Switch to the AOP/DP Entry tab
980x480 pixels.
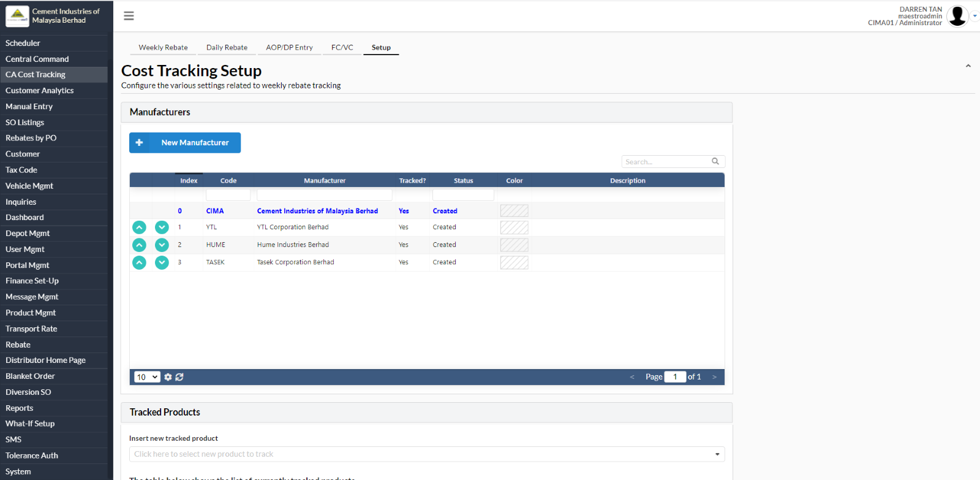(x=289, y=47)
